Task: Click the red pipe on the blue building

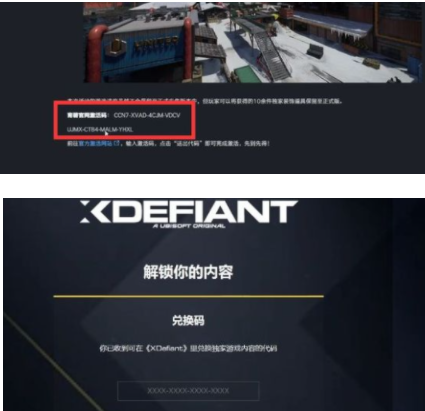Action: pos(96,48)
